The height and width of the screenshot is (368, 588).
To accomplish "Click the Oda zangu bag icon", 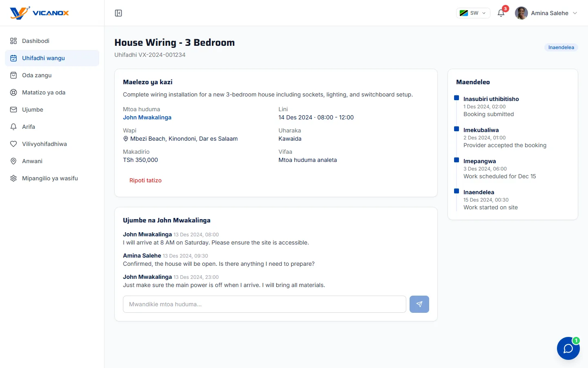I will [13, 75].
